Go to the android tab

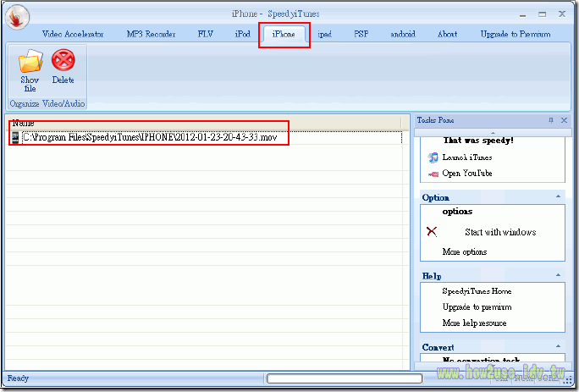(402, 35)
